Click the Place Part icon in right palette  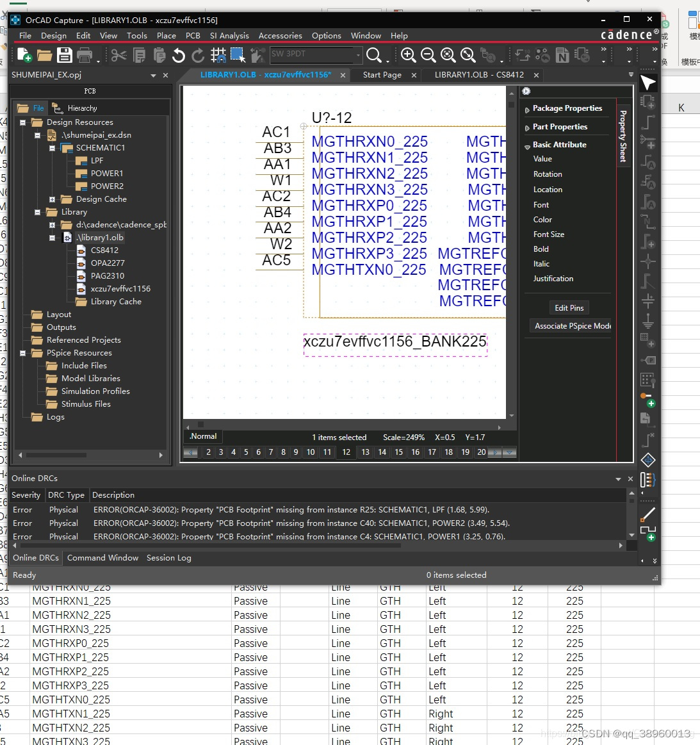pyautogui.click(x=647, y=102)
